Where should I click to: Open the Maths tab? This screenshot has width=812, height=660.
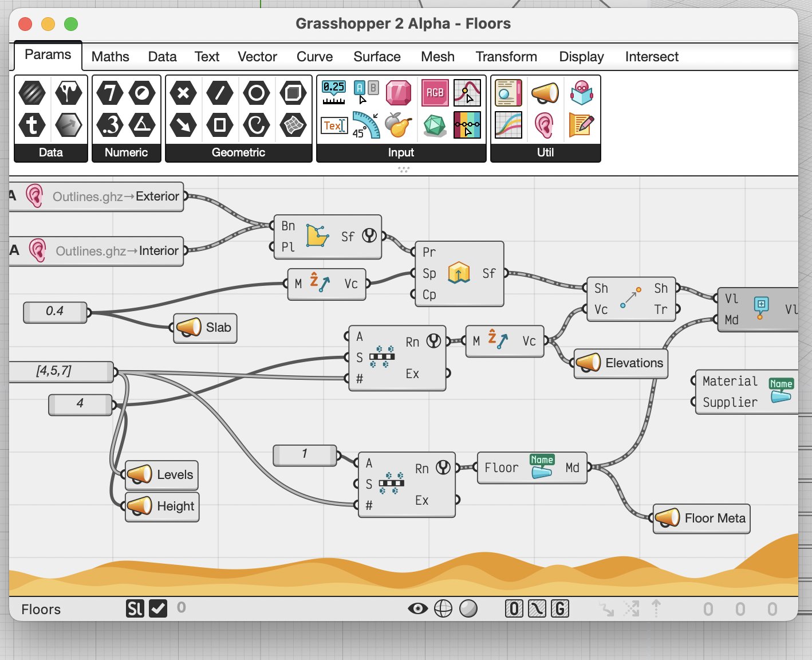pyautogui.click(x=111, y=57)
